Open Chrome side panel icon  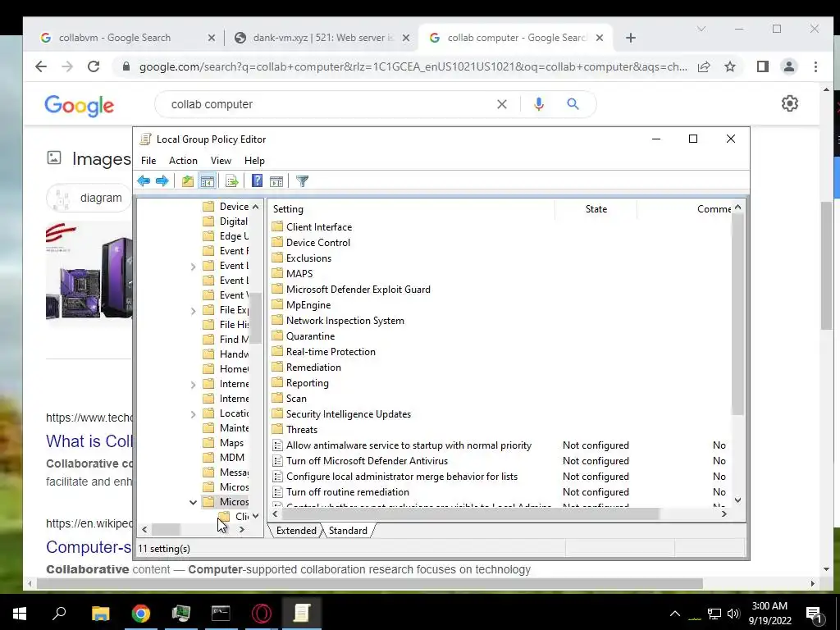click(763, 66)
